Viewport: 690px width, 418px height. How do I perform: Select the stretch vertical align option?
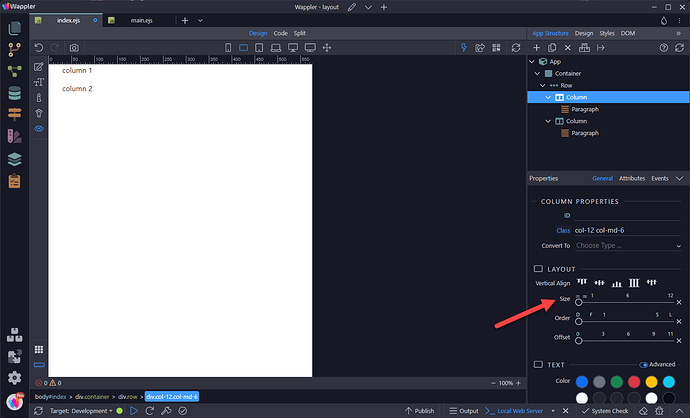point(634,282)
